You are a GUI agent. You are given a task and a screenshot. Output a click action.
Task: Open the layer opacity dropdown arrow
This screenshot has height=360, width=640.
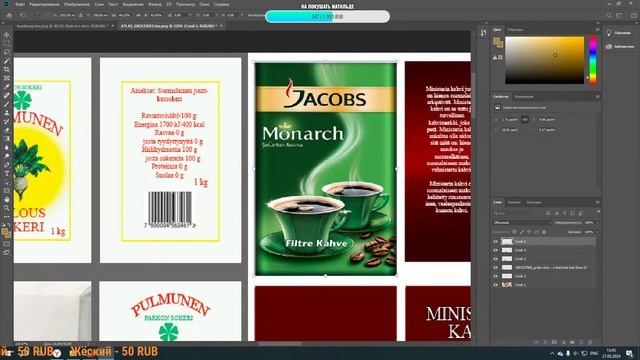(598, 222)
